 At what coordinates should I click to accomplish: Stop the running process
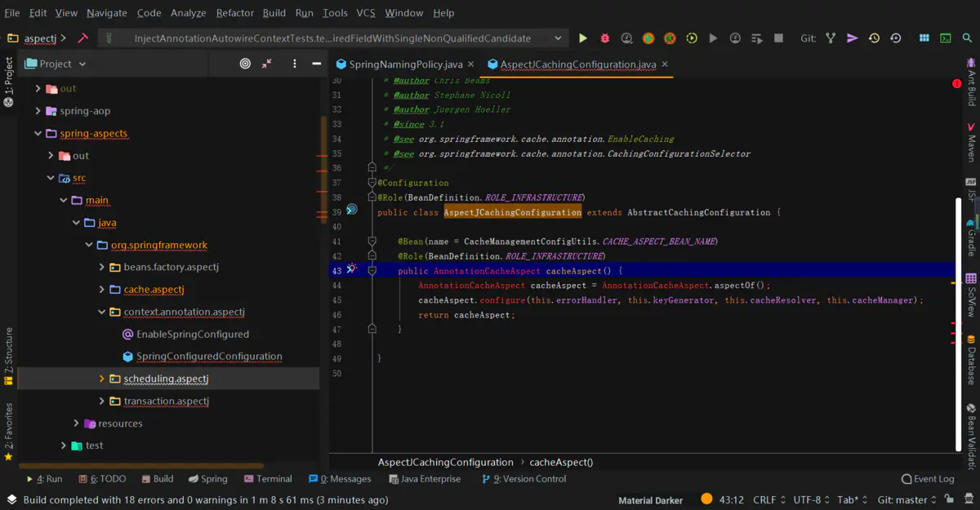tap(778, 38)
